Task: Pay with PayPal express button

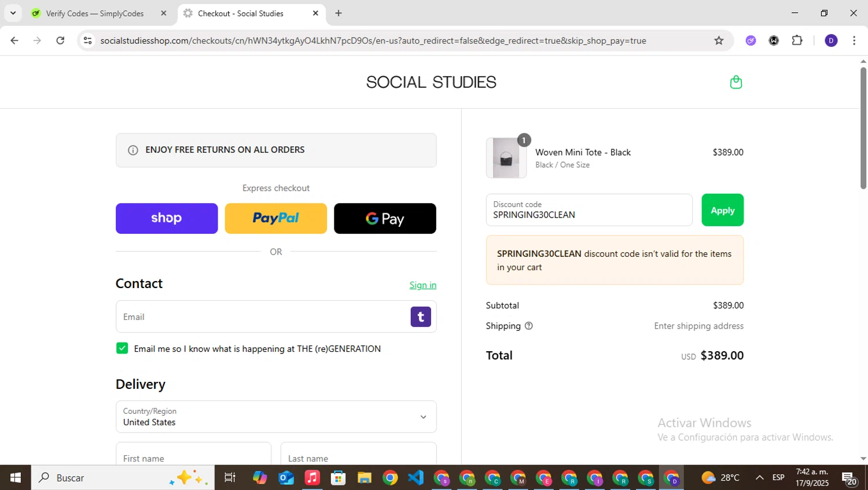Action: (x=275, y=218)
